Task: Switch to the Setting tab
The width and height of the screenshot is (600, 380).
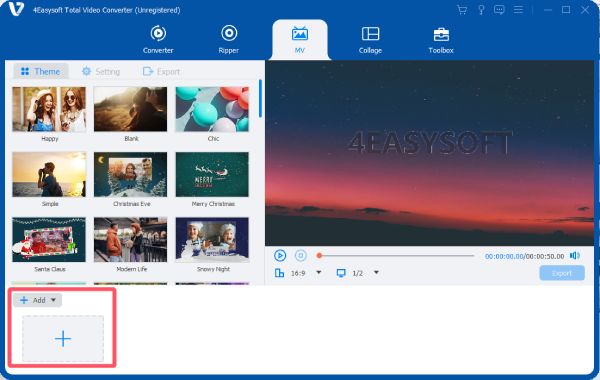Action: 101,72
